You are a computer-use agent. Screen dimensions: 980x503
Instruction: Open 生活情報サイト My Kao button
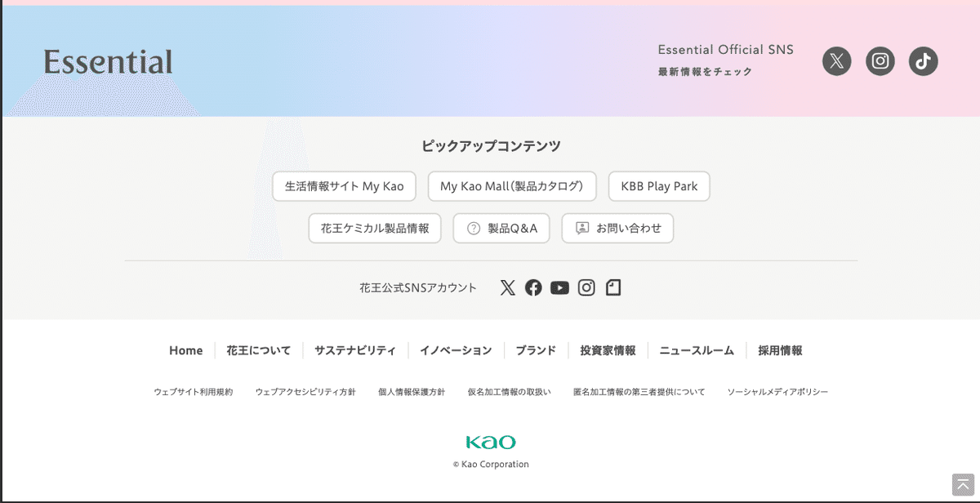pos(344,186)
